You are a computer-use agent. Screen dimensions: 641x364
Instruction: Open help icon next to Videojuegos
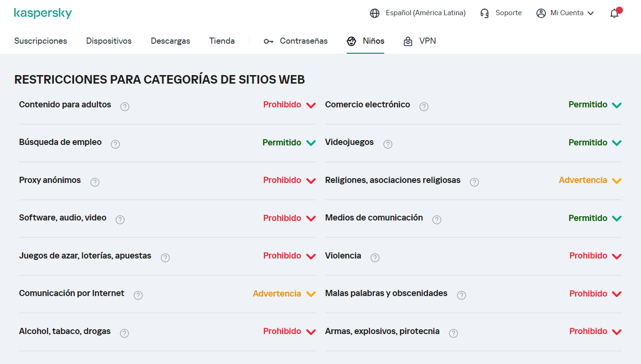click(x=388, y=144)
